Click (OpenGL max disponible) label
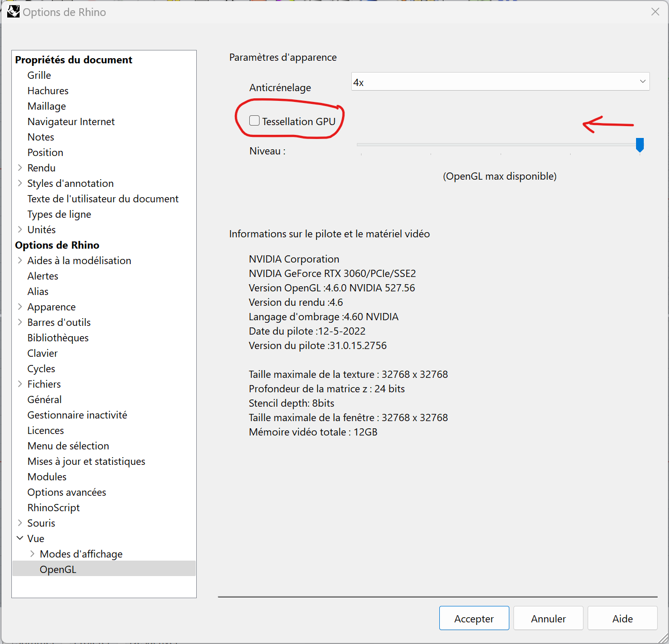This screenshot has width=669, height=644. (x=500, y=176)
